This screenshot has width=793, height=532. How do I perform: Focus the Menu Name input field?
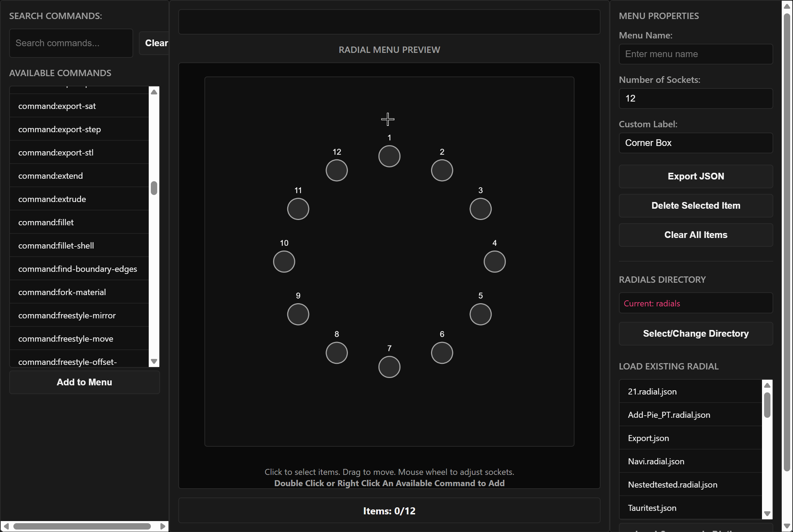[695, 54]
